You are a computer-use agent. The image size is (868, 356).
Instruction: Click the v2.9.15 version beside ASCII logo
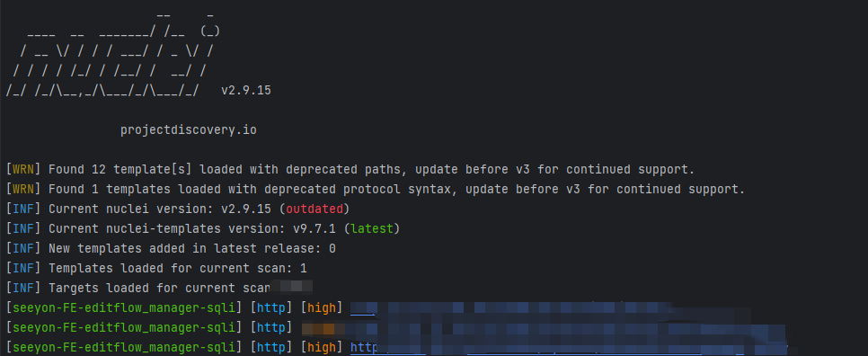point(246,90)
